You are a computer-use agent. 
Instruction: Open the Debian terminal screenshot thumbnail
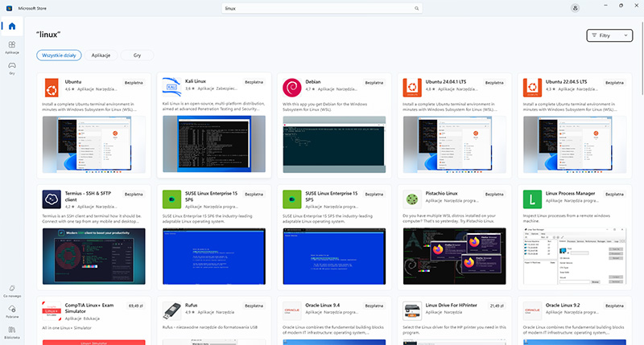(334, 145)
